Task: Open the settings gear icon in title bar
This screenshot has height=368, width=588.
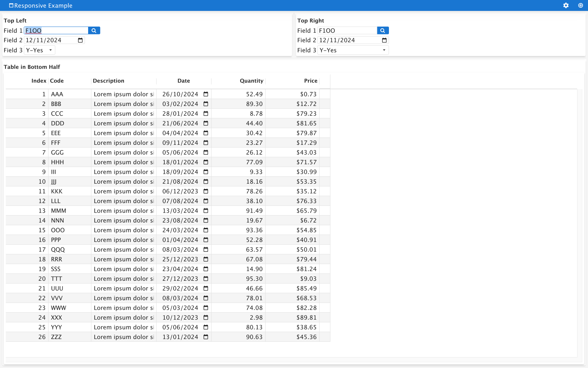Action: point(566,5)
